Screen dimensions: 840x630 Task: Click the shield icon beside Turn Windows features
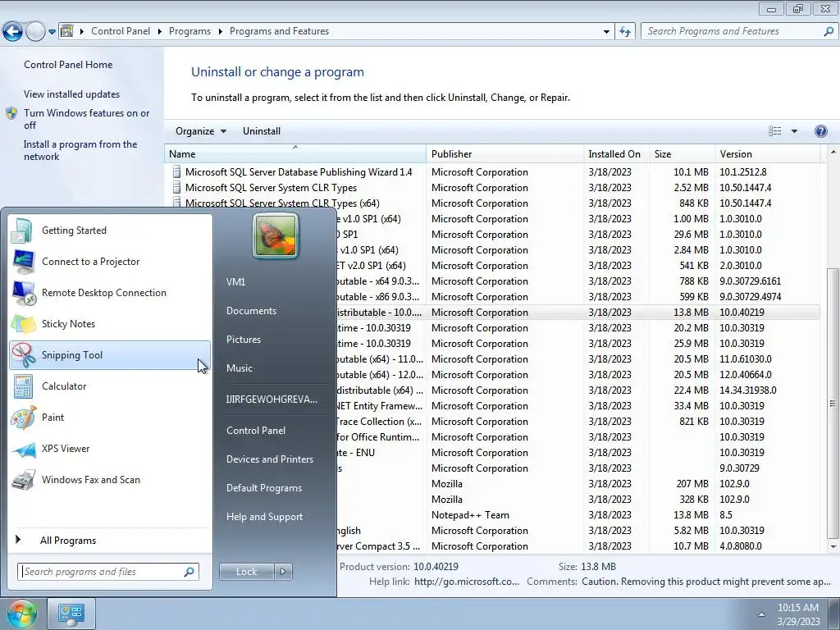(11, 113)
